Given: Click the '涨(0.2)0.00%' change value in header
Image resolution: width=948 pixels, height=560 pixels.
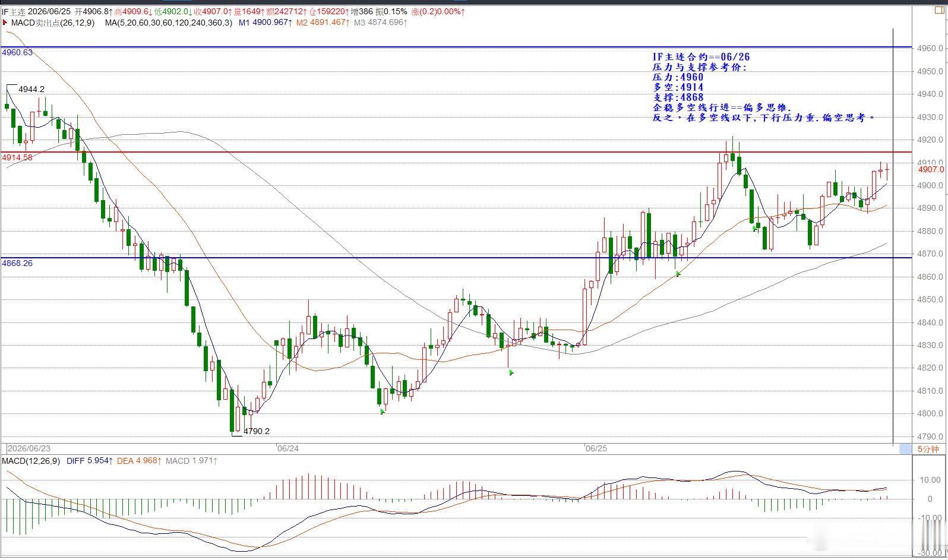Looking at the screenshot, I should point(438,12).
